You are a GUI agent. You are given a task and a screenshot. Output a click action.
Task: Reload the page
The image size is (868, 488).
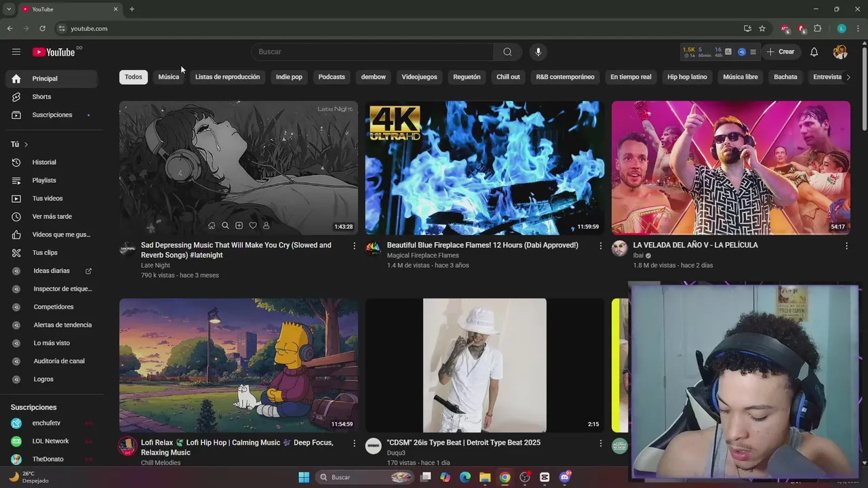42,28
